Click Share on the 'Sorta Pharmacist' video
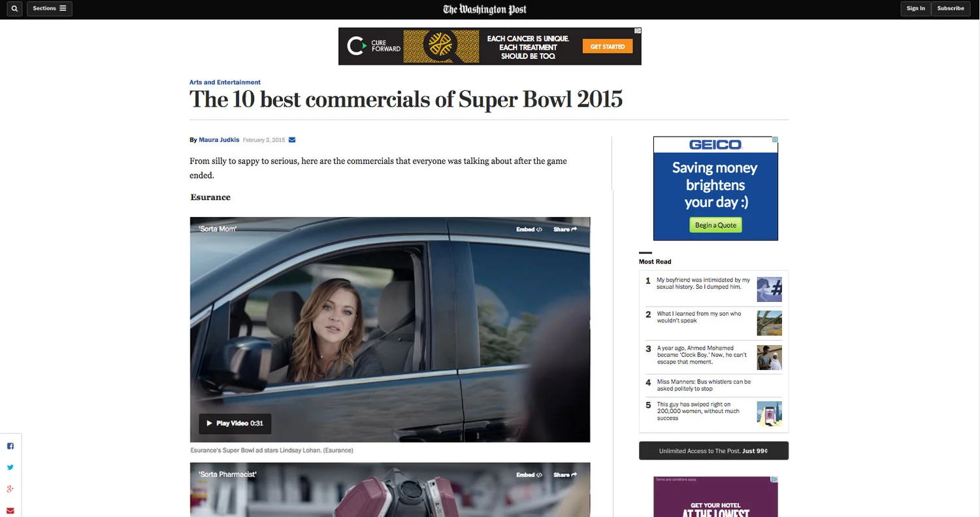The width and height of the screenshot is (980, 517). pyautogui.click(x=565, y=475)
